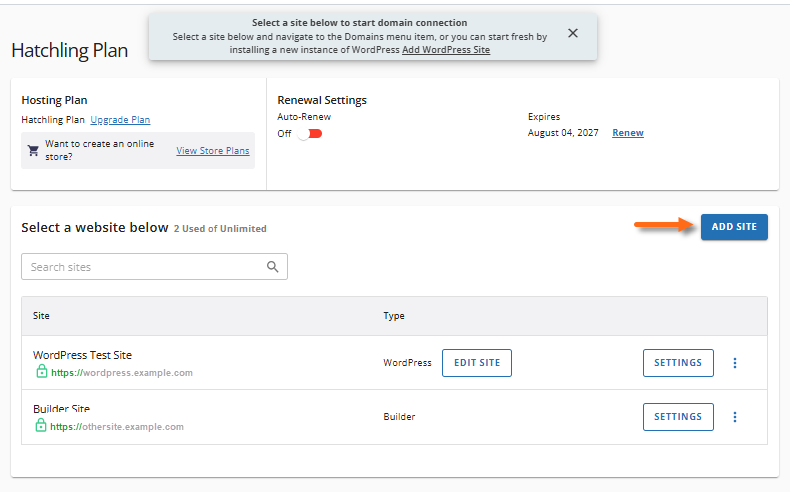Open three-dot menu for WordPress Test Site
The width and height of the screenshot is (790, 492).
point(735,363)
